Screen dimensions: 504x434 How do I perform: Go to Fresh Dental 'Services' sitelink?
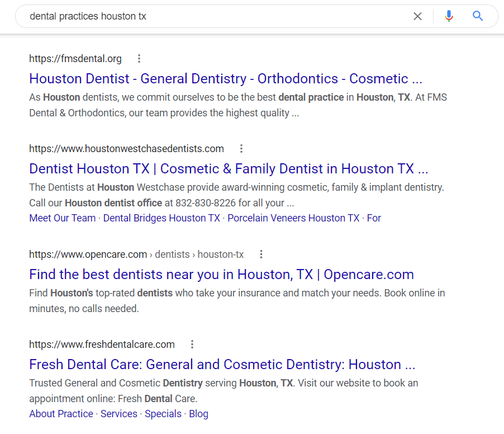pos(119,414)
